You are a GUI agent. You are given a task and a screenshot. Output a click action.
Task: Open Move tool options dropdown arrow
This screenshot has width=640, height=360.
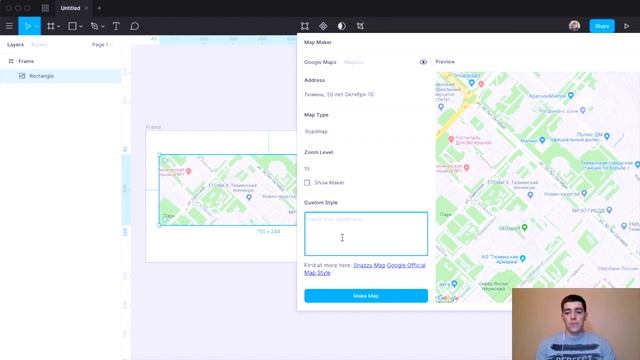tap(36, 27)
